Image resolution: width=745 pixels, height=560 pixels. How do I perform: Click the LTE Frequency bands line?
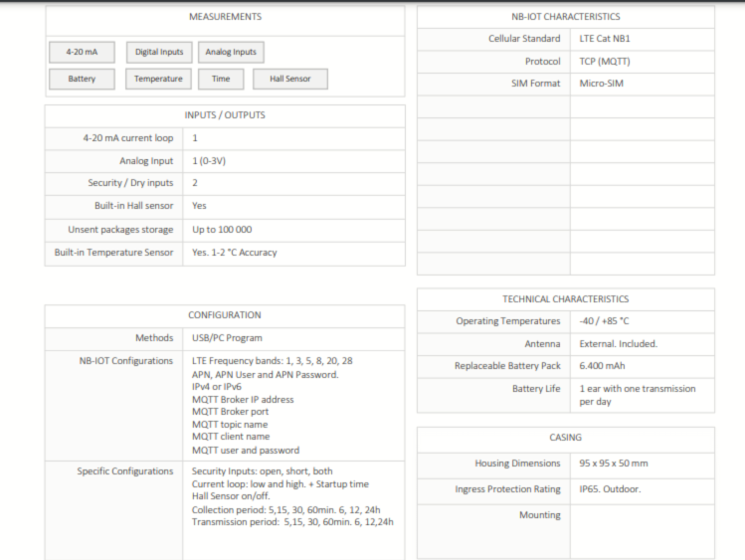tap(273, 360)
